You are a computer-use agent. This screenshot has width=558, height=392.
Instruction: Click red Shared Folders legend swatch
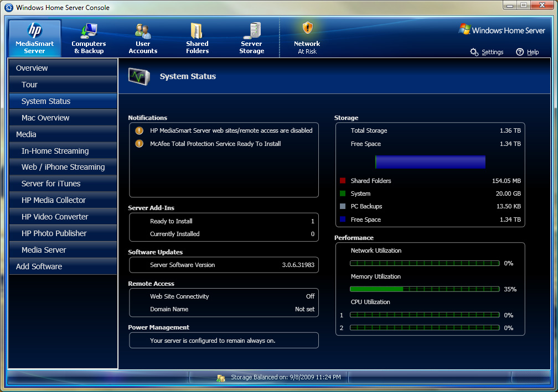coord(343,181)
